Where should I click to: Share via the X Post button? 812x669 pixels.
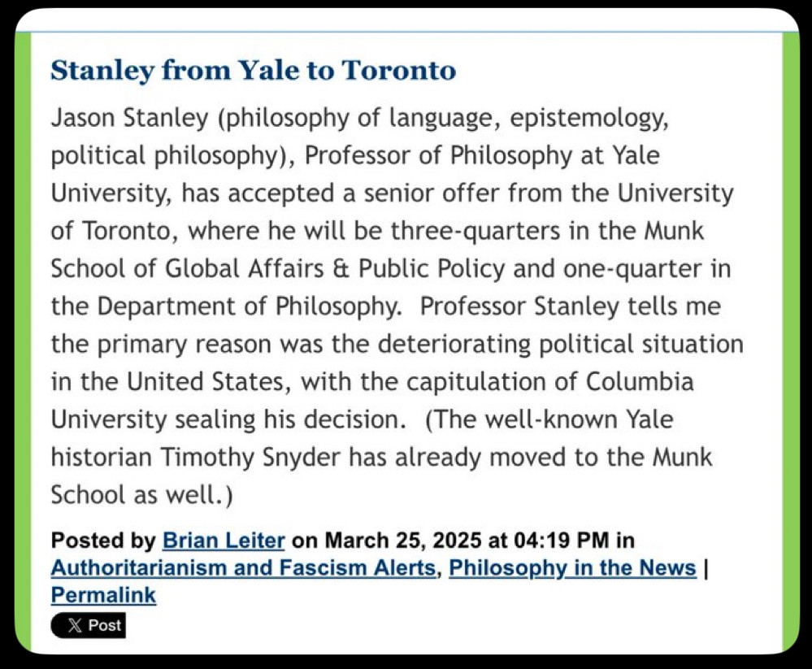coord(88,625)
